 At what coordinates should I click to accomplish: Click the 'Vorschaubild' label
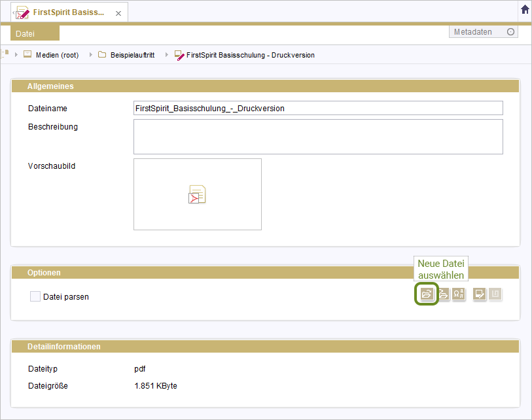52,166
